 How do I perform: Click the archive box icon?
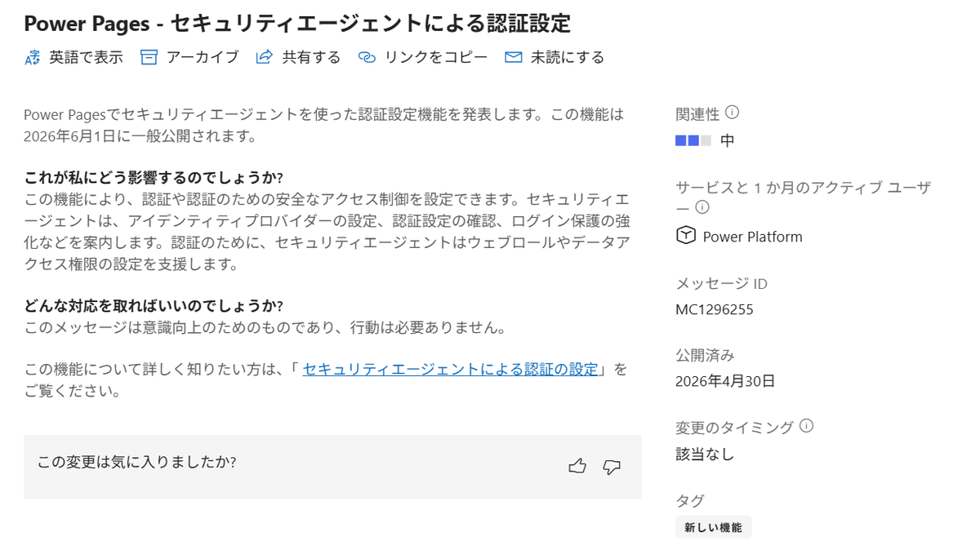point(149,57)
